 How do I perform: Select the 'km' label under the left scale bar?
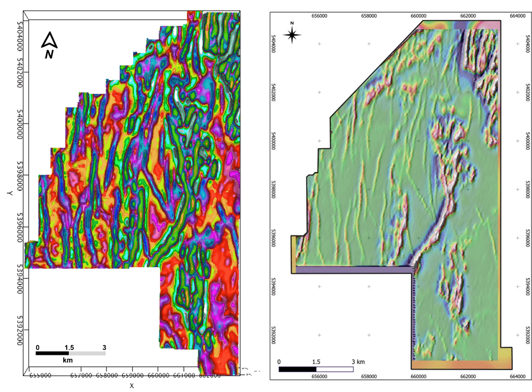(x=68, y=360)
